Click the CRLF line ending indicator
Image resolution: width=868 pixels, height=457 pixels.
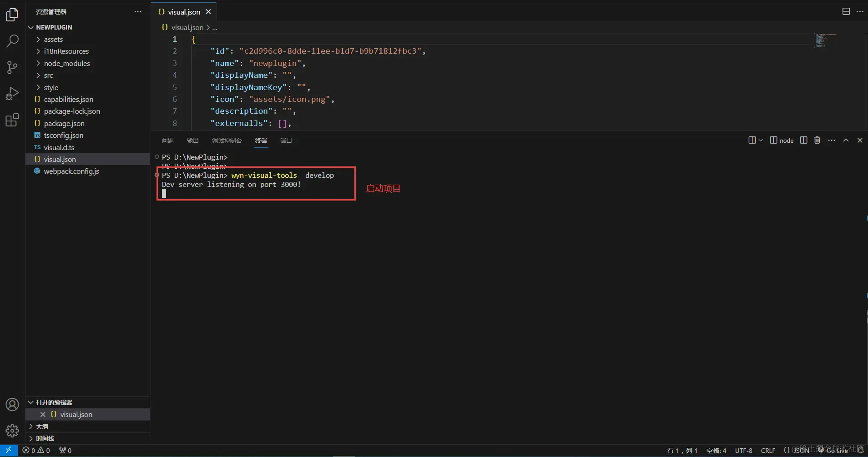768,451
